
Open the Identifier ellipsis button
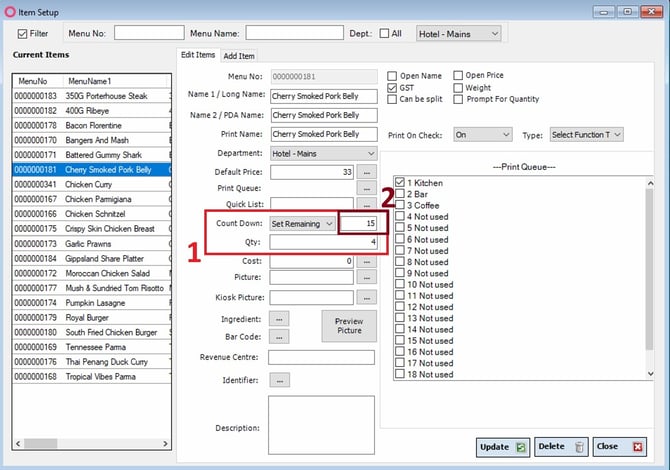pyautogui.click(x=279, y=380)
